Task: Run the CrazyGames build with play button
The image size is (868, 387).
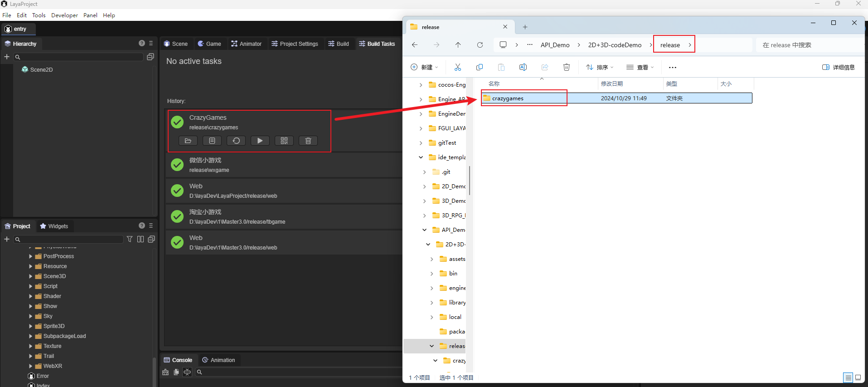Action: pos(260,141)
